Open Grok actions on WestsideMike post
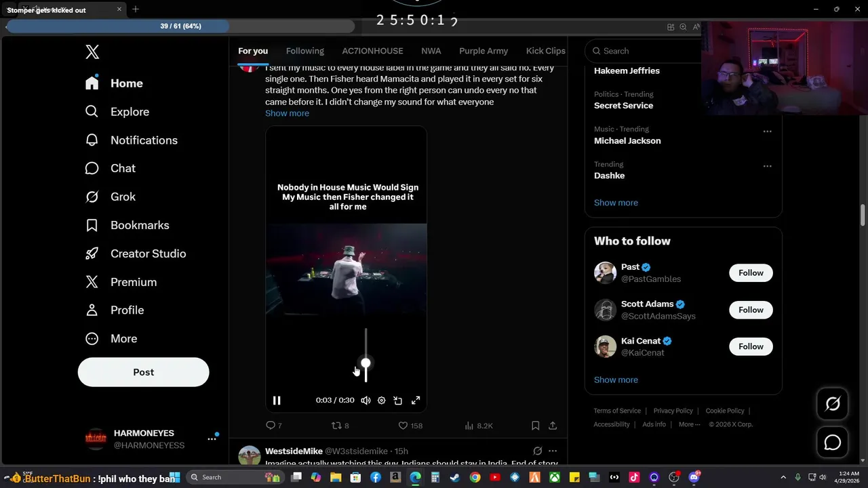 pos(537,451)
